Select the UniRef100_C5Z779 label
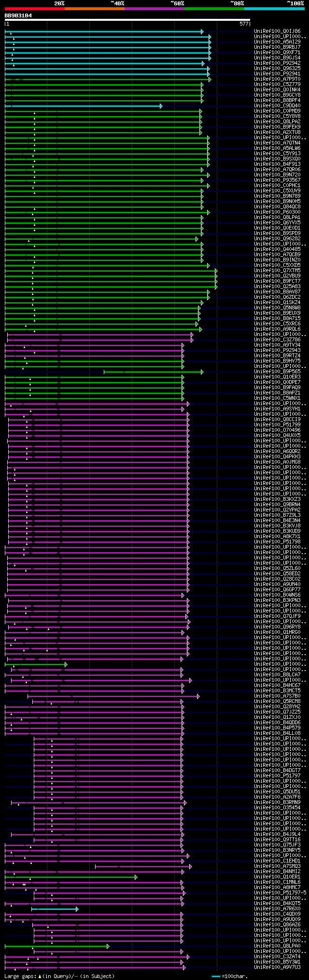 [x=277, y=85]
